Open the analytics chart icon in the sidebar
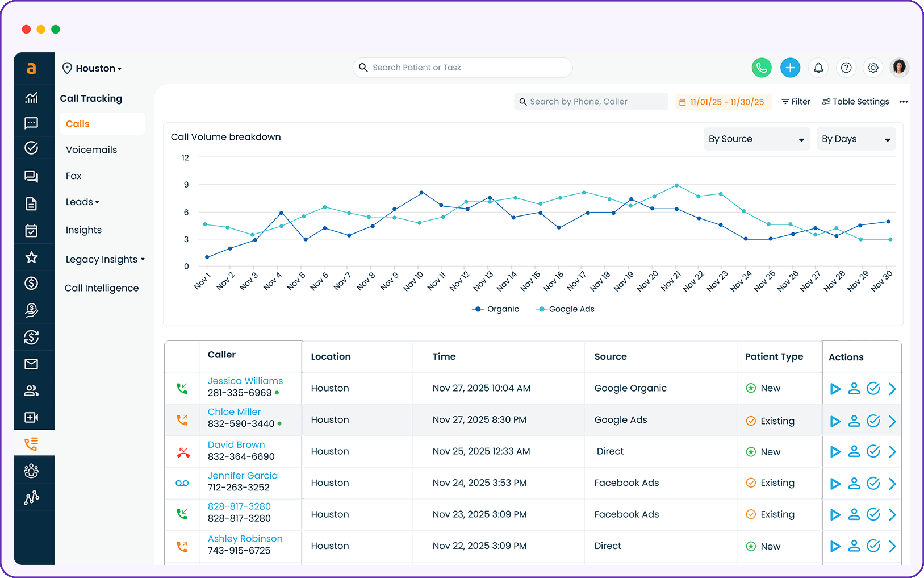Screen dimensions: 924x578 coord(32,97)
